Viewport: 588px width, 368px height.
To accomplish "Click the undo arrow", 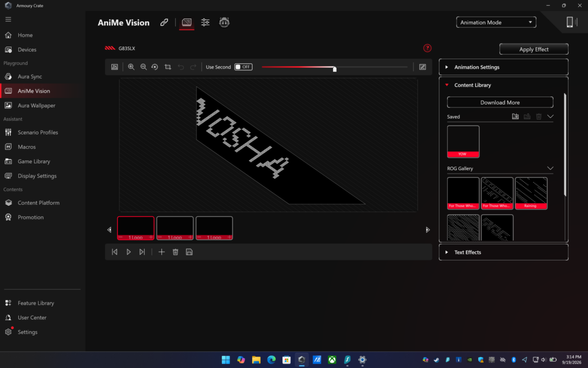I will [181, 67].
